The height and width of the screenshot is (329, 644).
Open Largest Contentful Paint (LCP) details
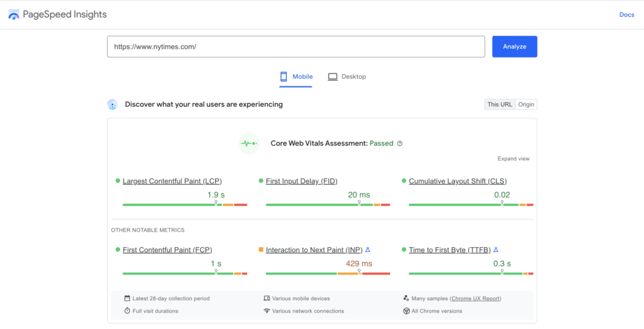172,181
